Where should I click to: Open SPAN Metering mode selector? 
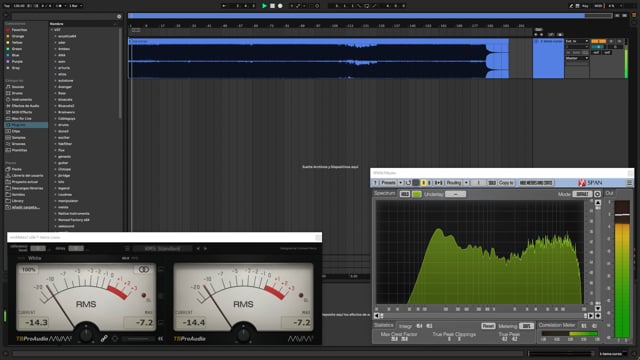pos(526,326)
